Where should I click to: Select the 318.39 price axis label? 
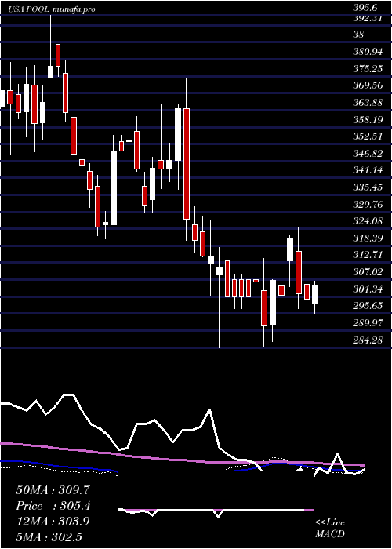(368, 238)
